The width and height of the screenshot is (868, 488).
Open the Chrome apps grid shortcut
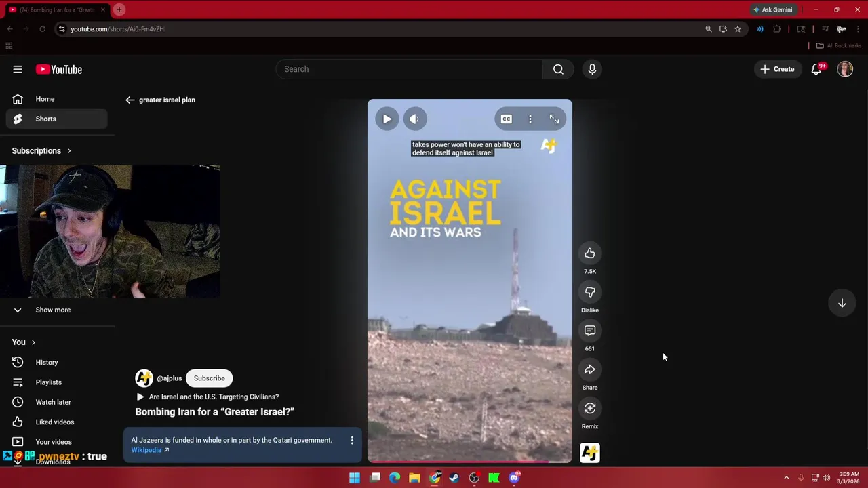(x=9, y=45)
